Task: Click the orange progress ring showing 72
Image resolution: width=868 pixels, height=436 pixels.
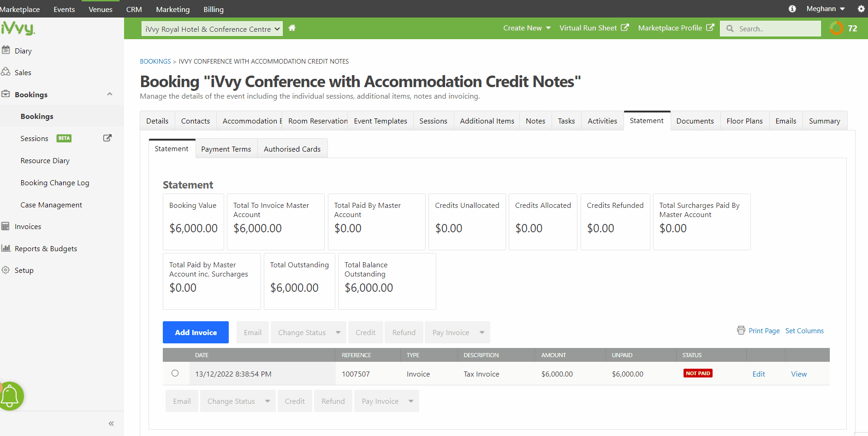Action: pyautogui.click(x=836, y=28)
